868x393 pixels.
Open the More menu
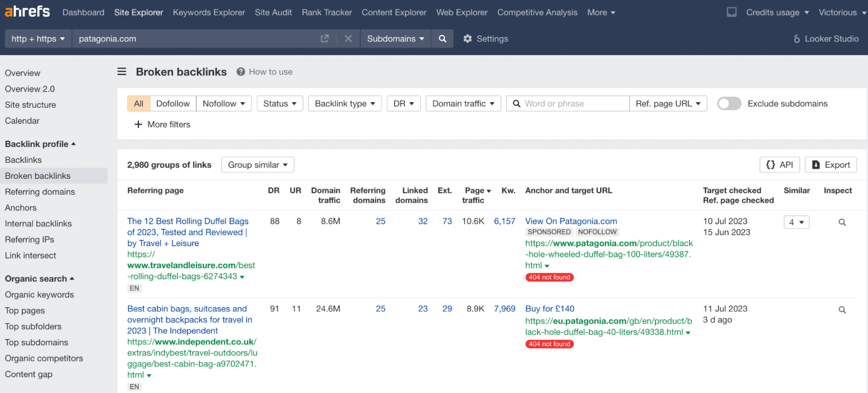[x=601, y=13]
